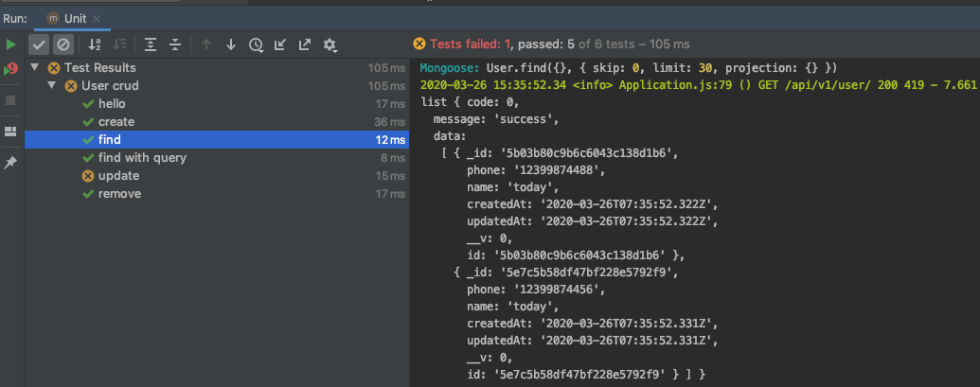Image resolution: width=980 pixels, height=387 pixels.
Task: Collapse the User crud suite
Action: (x=52, y=86)
